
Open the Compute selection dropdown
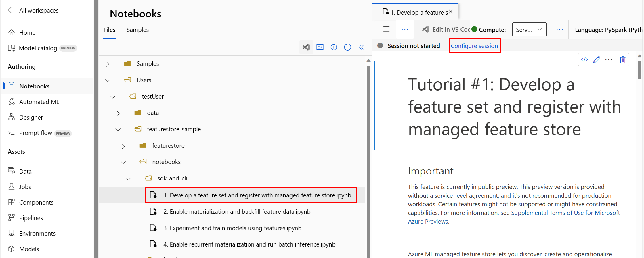529,29
